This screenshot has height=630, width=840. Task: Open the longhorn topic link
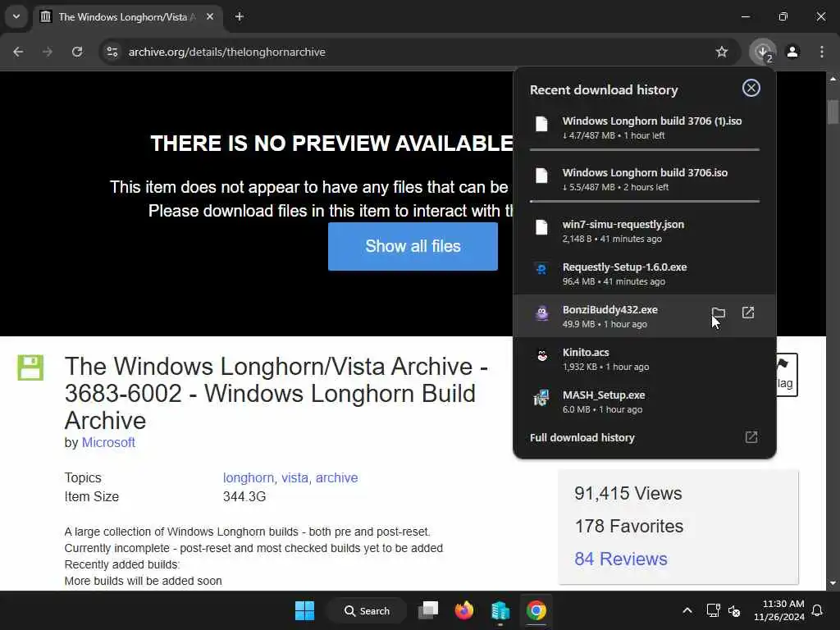(248, 477)
